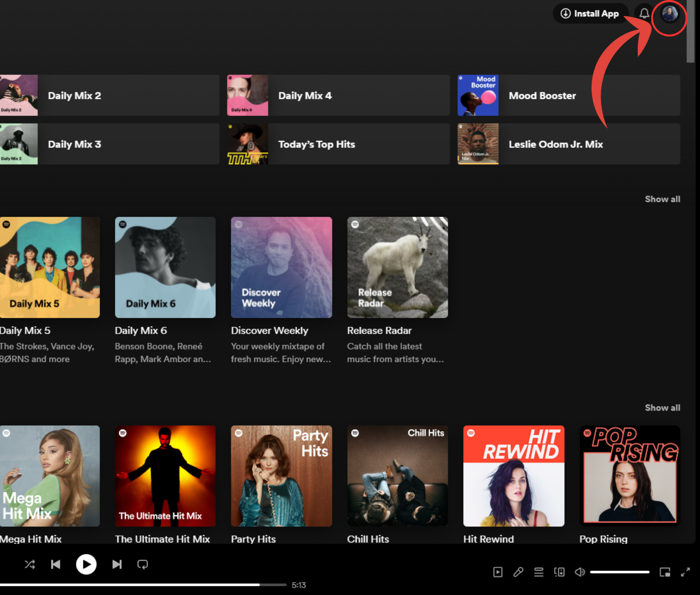Open the profile avatar menu
This screenshot has height=595, width=700.
(669, 14)
